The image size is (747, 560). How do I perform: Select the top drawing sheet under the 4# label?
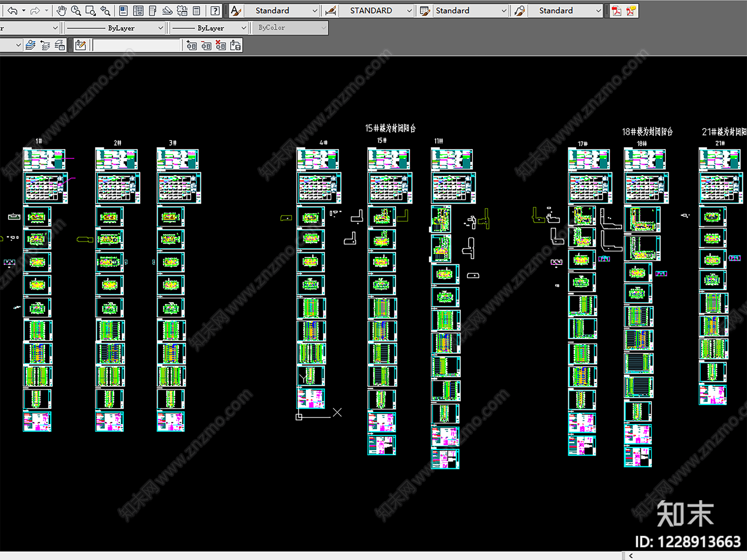click(x=318, y=159)
